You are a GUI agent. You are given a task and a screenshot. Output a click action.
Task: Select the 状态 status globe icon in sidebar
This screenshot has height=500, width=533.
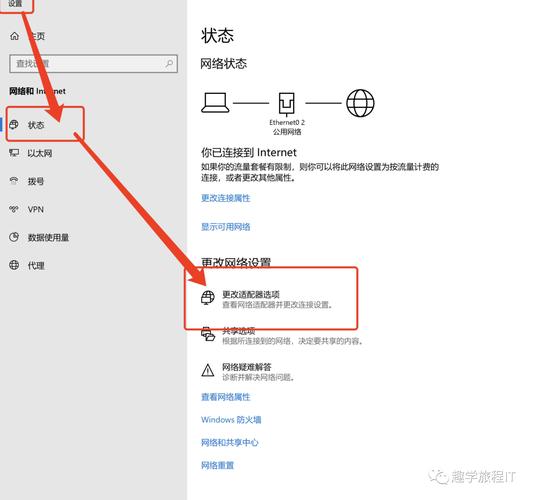tap(14, 125)
